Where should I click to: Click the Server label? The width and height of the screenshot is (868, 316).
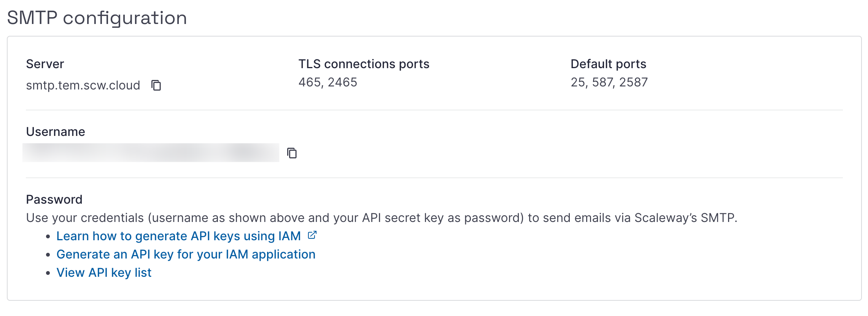point(45,64)
